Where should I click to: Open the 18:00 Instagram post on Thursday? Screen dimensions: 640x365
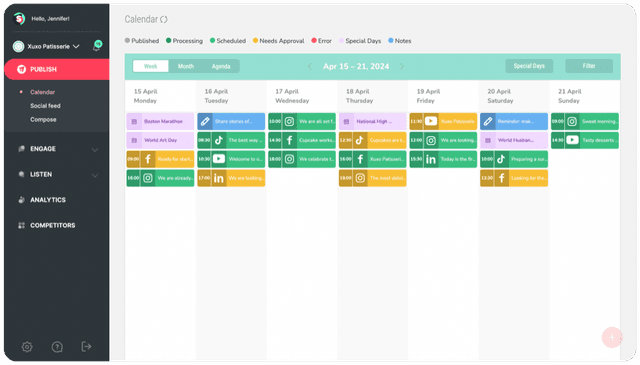coord(373,178)
